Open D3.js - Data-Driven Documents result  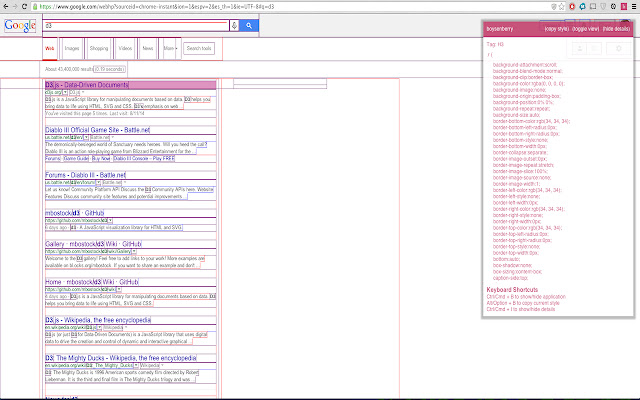tap(87, 85)
